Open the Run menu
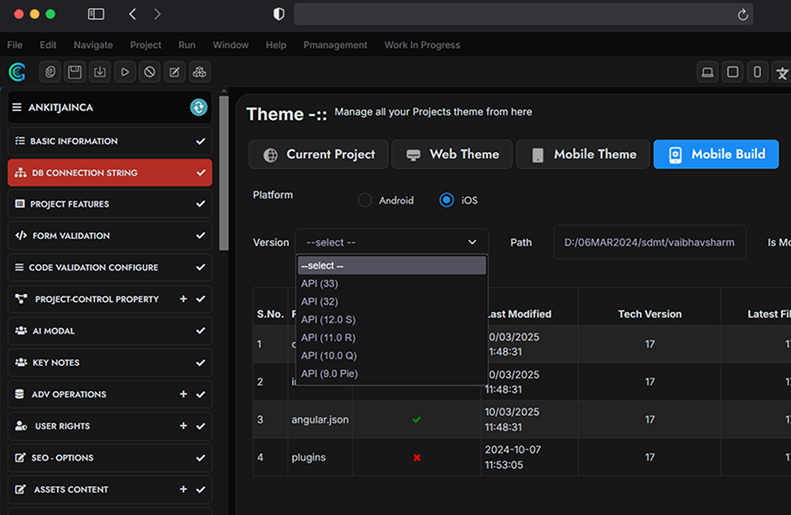791x515 pixels. 187,45
